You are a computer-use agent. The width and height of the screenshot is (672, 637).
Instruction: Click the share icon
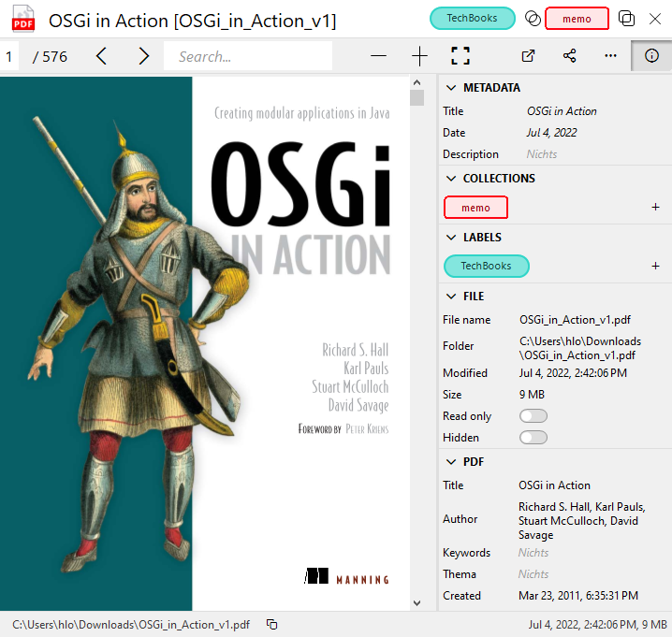tap(570, 56)
